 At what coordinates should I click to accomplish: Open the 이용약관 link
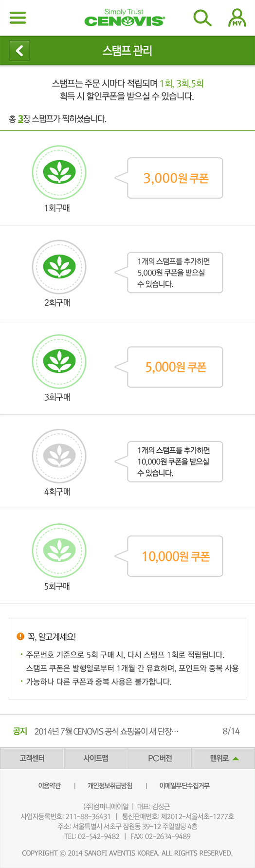pyautogui.click(x=50, y=786)
